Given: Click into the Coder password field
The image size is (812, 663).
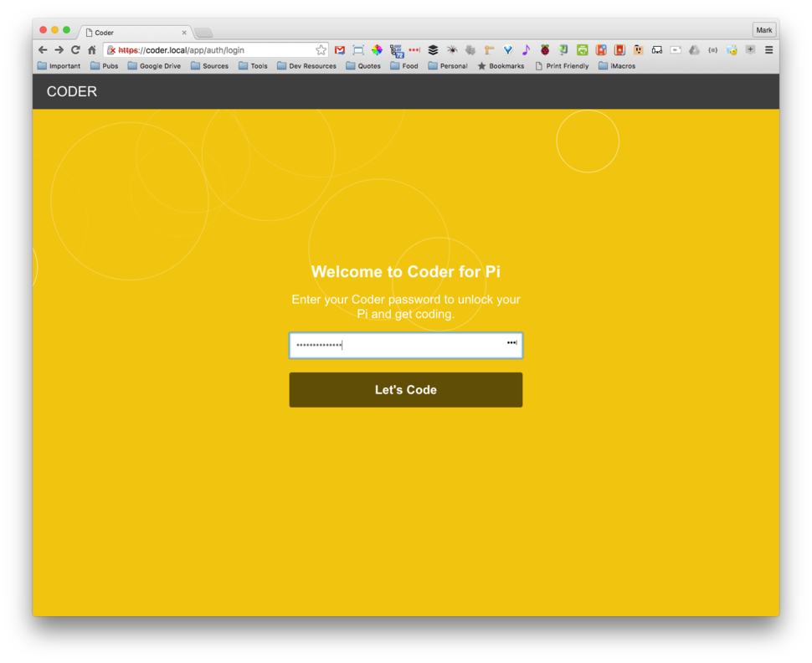Looking at the screenshot, I should (x=405, y=346).
